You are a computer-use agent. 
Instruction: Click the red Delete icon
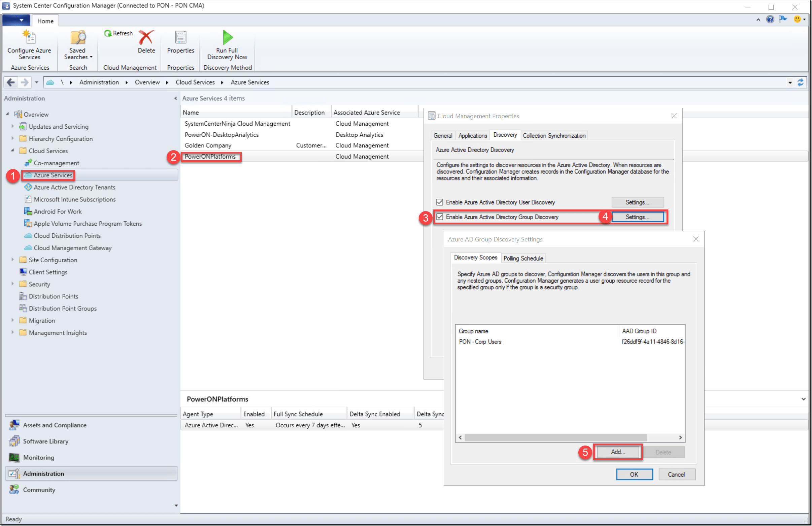click(146, 37)
